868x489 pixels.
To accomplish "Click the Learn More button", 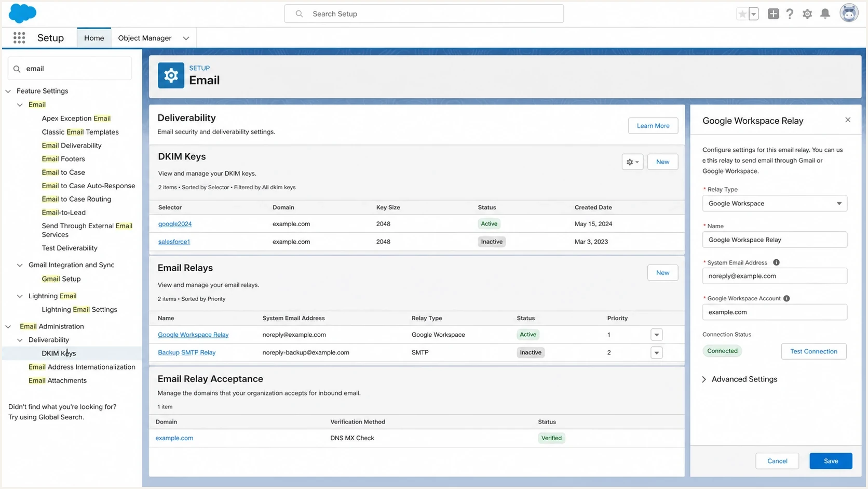I will (653, 126).
